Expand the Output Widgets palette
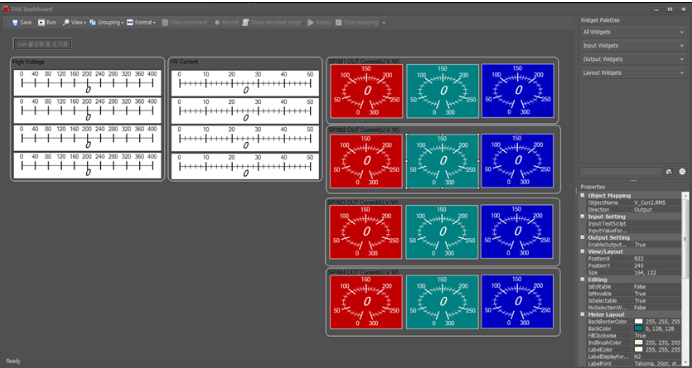 point(633,59)
